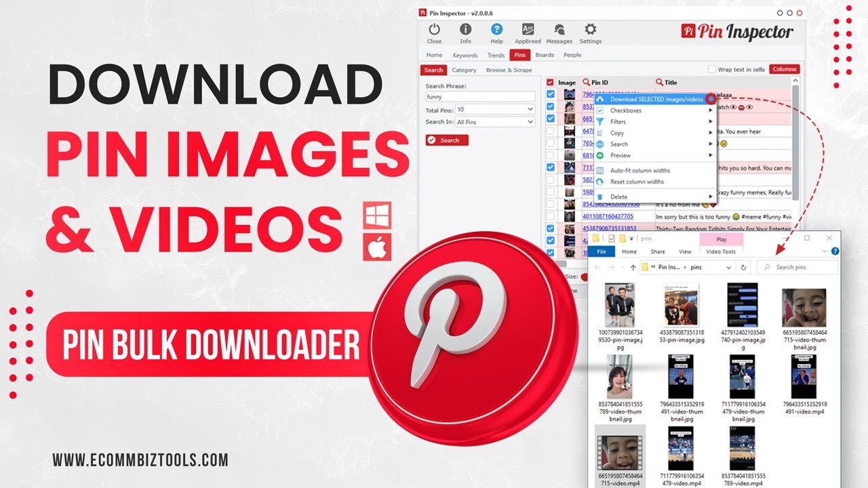Check the row containing 'You ever hear'
Screen dimensions: 868x488
point(550,131)
